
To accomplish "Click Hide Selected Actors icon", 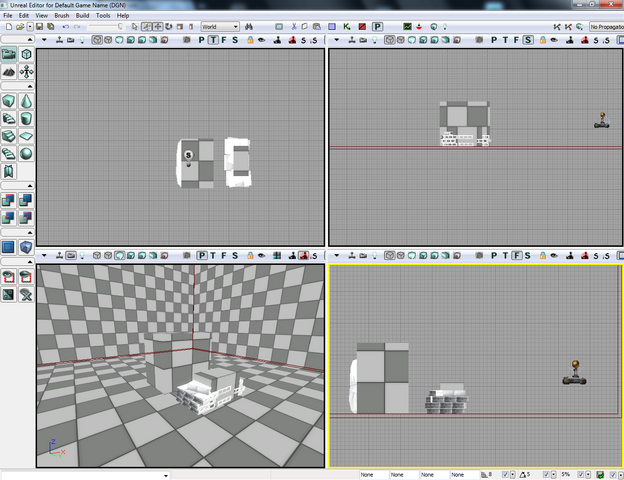I will coord(26,277).
